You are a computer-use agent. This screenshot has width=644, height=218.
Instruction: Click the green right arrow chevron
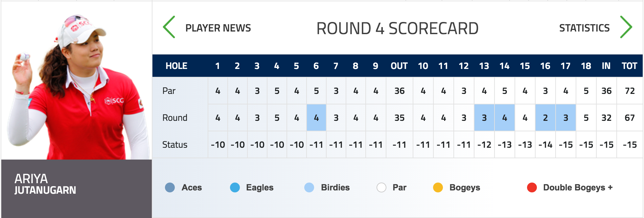pyautogui.click(x=626, y=27)
